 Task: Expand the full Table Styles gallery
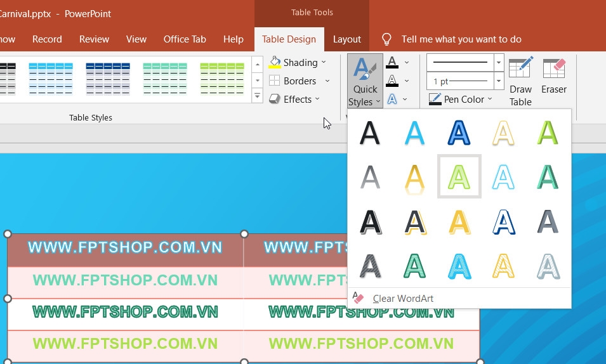click(257, 96)
